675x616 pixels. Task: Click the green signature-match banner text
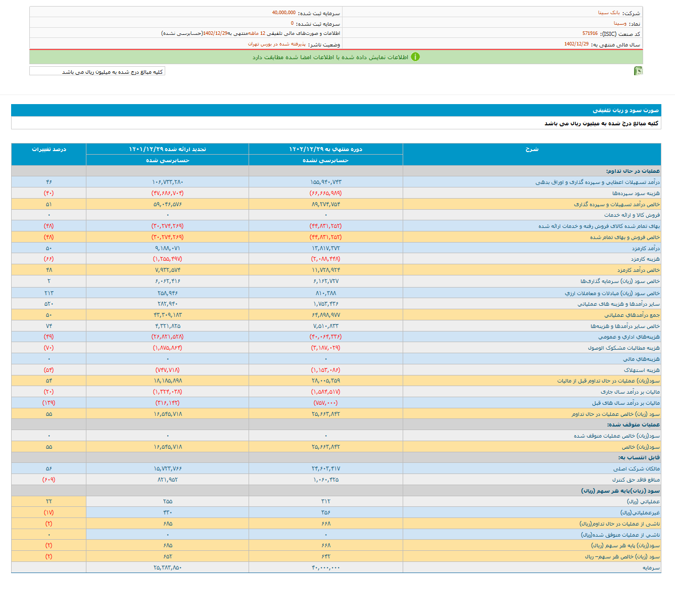click(x=330, y=57)
